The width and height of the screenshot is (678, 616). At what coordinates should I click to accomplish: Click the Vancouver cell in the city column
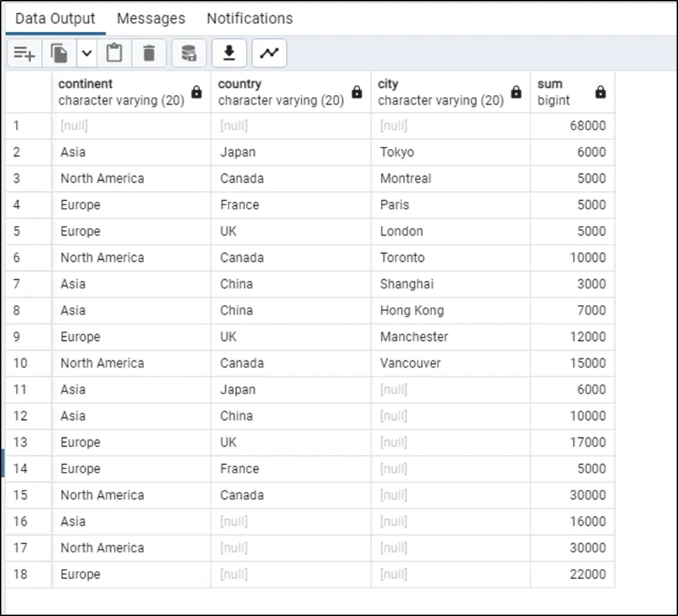410,363
